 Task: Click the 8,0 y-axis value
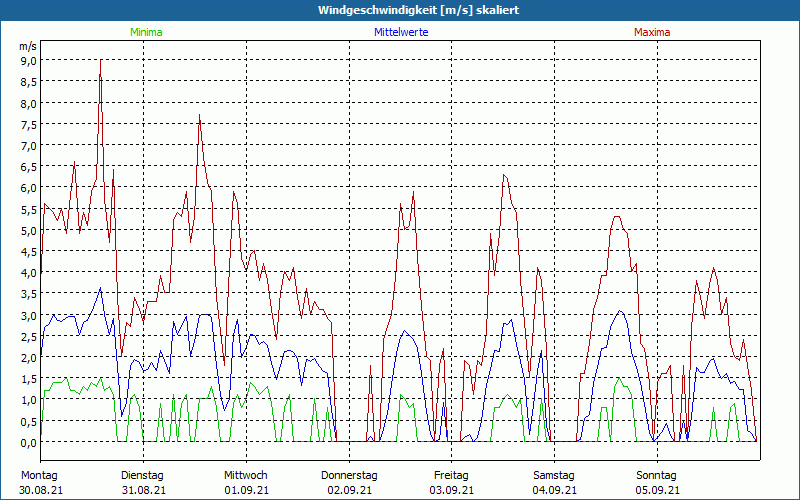[29, 103]
